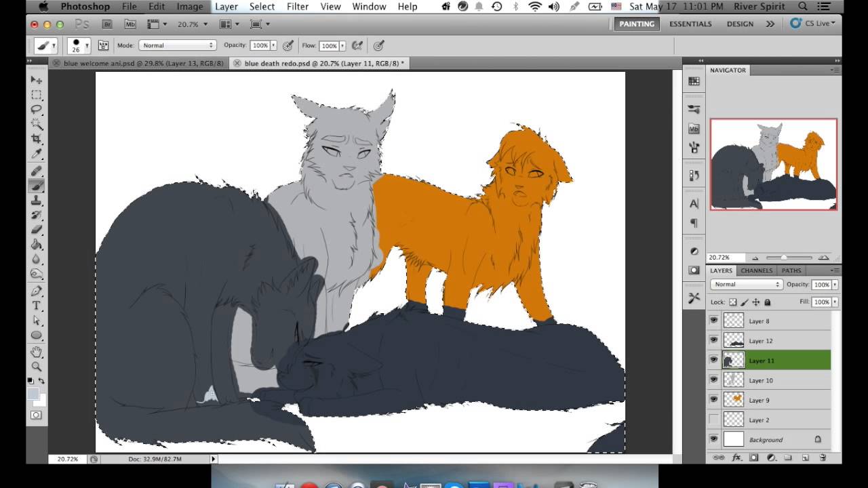This screenshot has height=488, width=868.
Task: Open brush Opacity arrow in options bar
Action: (273, 45)
